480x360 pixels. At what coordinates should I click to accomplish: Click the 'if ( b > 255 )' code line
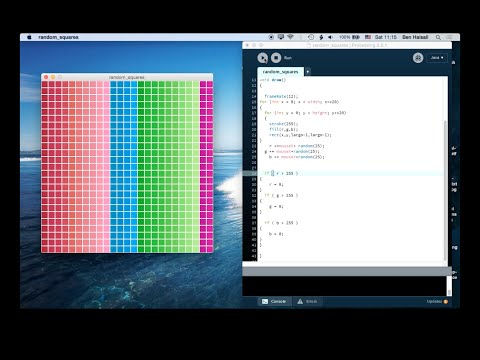pos(281,223)
